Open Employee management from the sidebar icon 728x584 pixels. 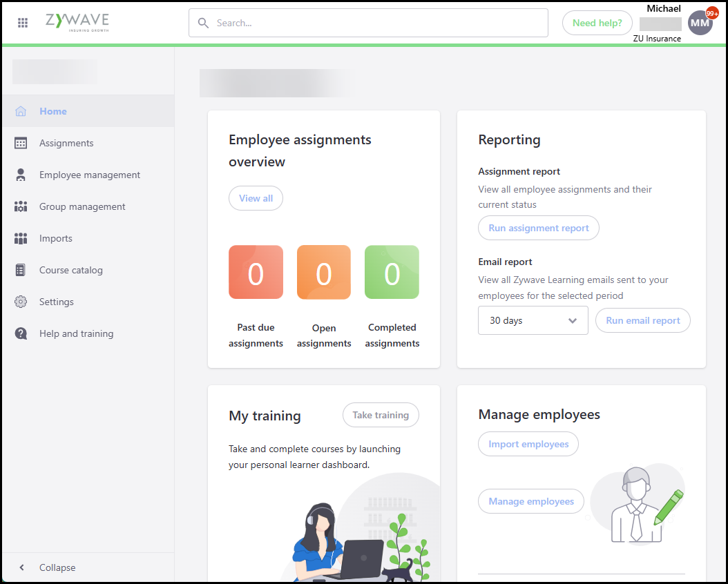[21, 175]
